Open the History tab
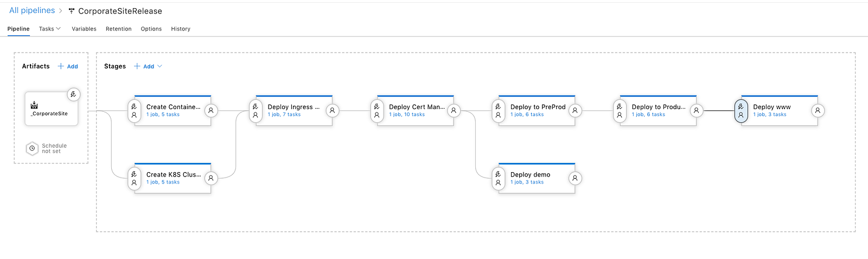Screen dimensions: 868x259 (181, 29)
